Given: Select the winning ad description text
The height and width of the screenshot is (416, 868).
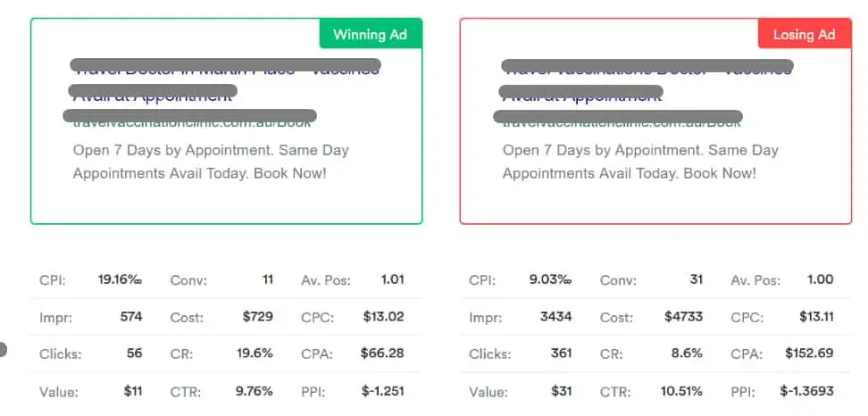Looking at the screenshot, I should click(x=211, y=162).
